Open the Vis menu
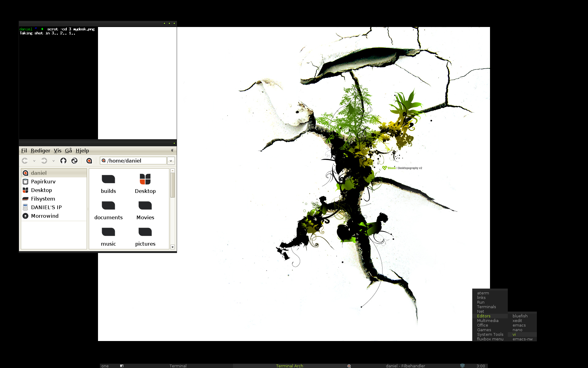Image resolution: width=588 pixels, height=368 pixels. [58, 151]
